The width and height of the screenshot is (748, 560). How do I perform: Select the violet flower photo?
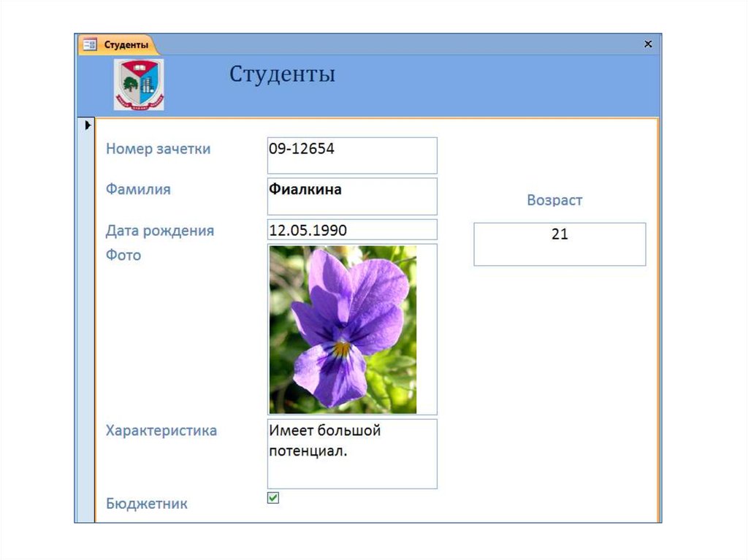point(343,329)
